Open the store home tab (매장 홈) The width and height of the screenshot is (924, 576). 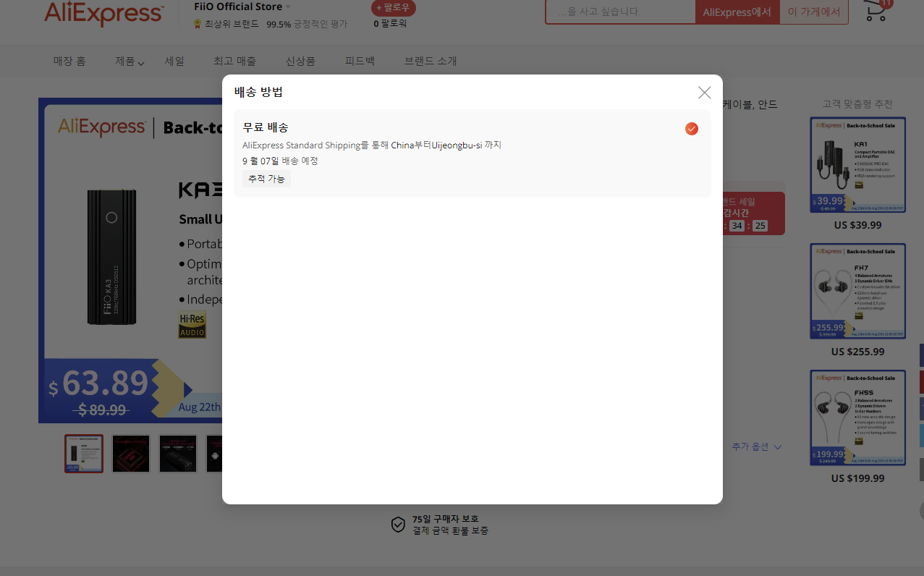coord(69,62)
